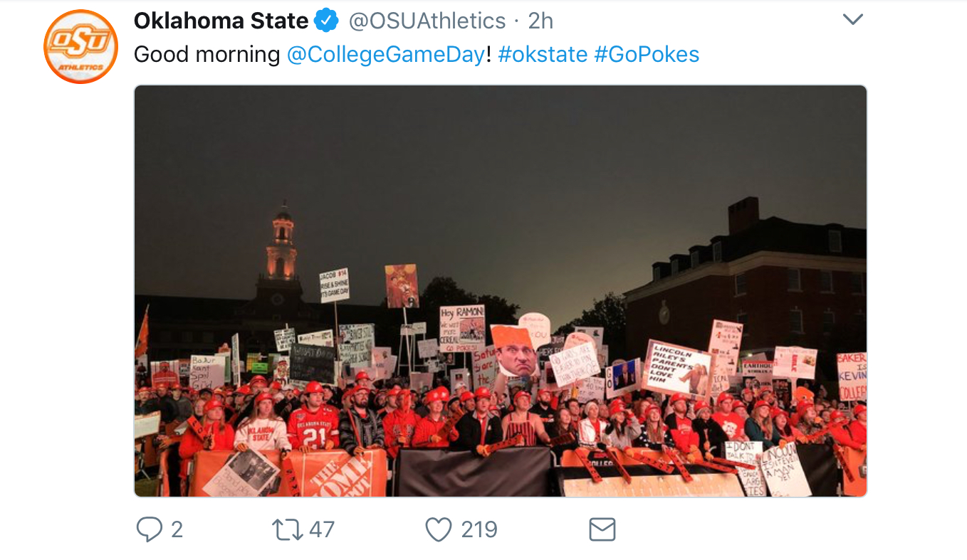Expand the tweet options chevron

point(852,20)
